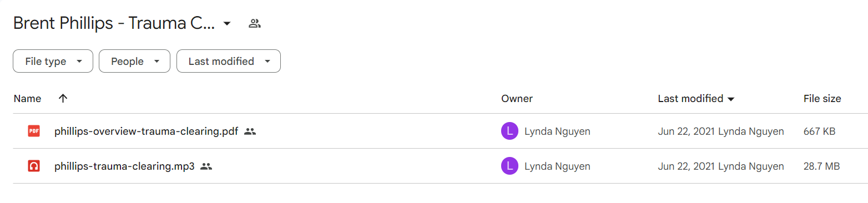Click the red audio headphone file icon
Image resolution: width=868 pixels, height=203 pixels.
34,166
